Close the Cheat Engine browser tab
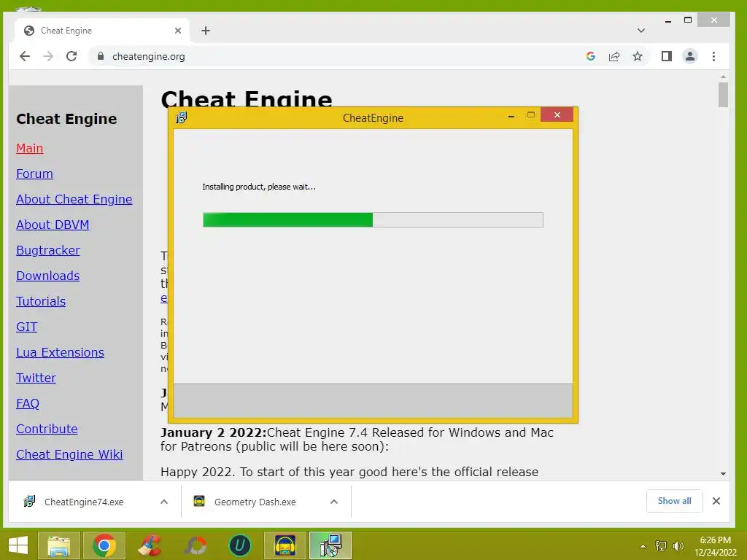Viewport: 747px width, 560px height. pos(178,31)
